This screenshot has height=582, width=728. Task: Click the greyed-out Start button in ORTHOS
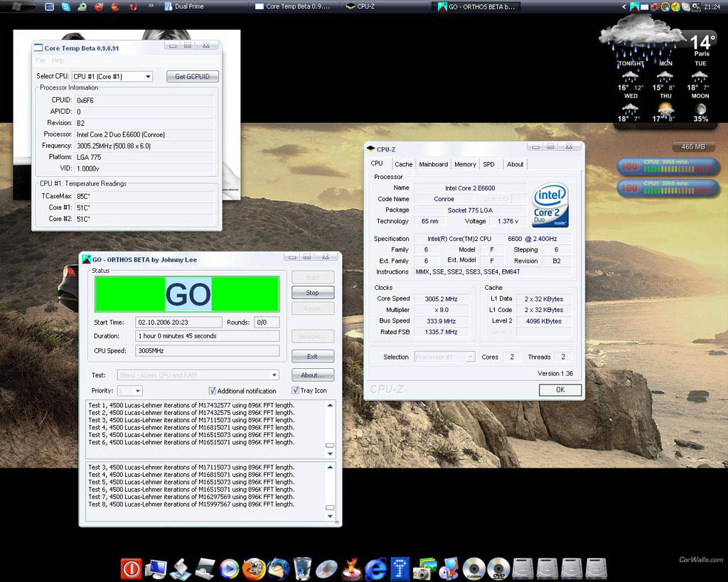click(313, 277)
